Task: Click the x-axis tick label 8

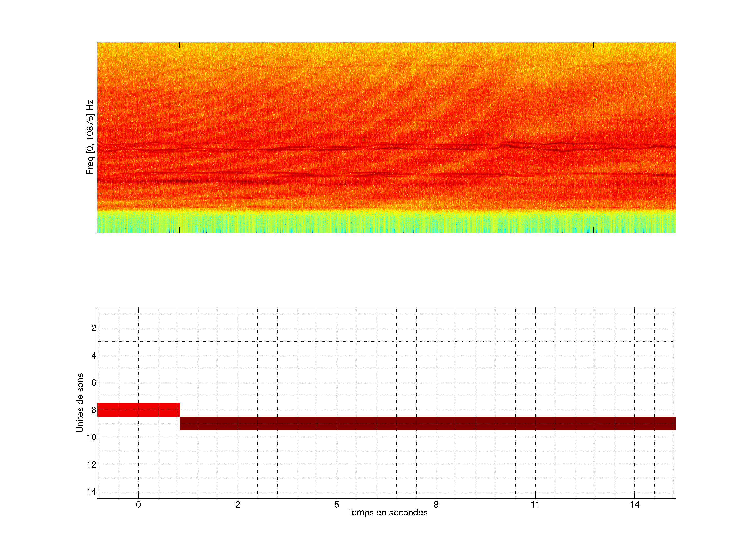Action: click(x=436, y=505)
